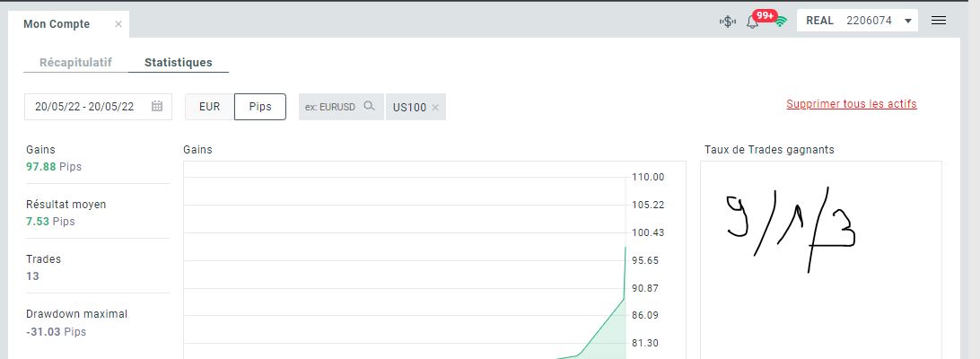980x359 pixels.
Task: Open the currency conversion icon
Action: pyautogui.click(x=727, y=22)
